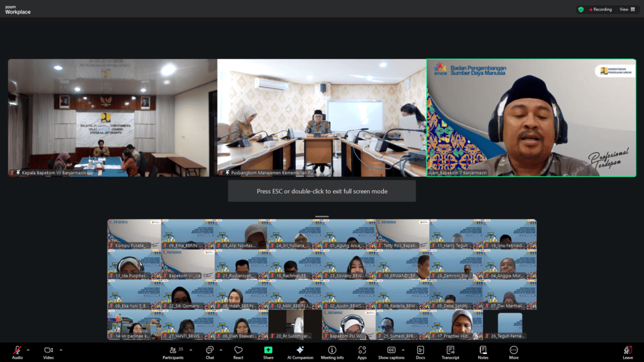Open the AI Companion
This screenshot has height=362, width=644.
click(x=300, y=351)
